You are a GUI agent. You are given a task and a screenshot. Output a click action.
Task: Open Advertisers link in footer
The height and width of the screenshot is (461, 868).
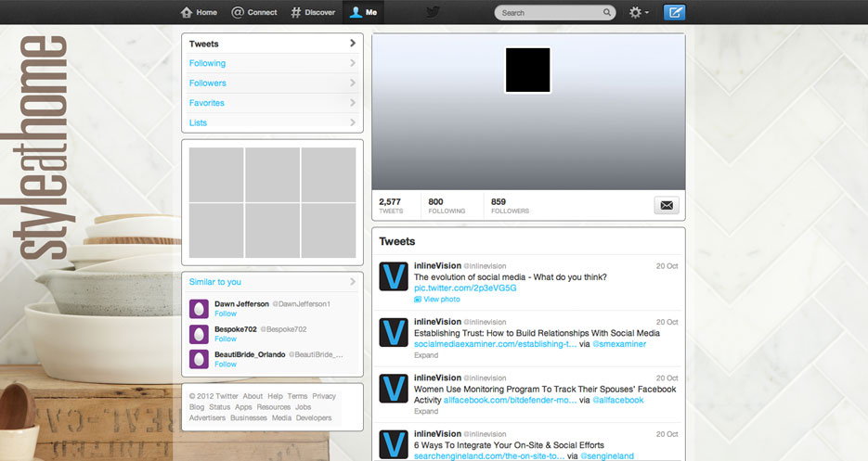pos(207,417)
